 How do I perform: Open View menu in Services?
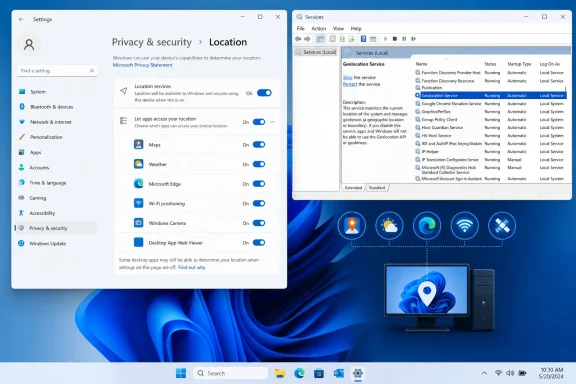tap(338, 28)
